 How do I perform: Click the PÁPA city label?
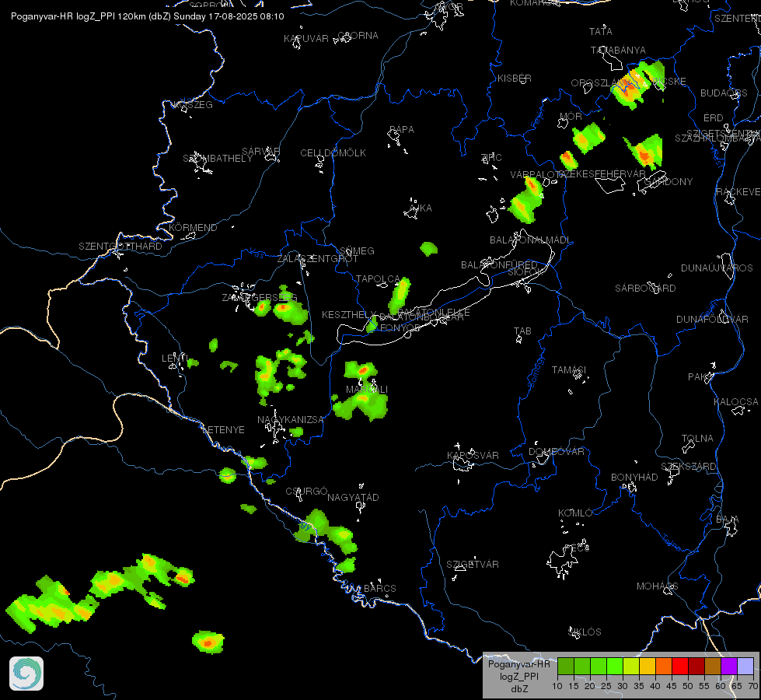(402, 130)
